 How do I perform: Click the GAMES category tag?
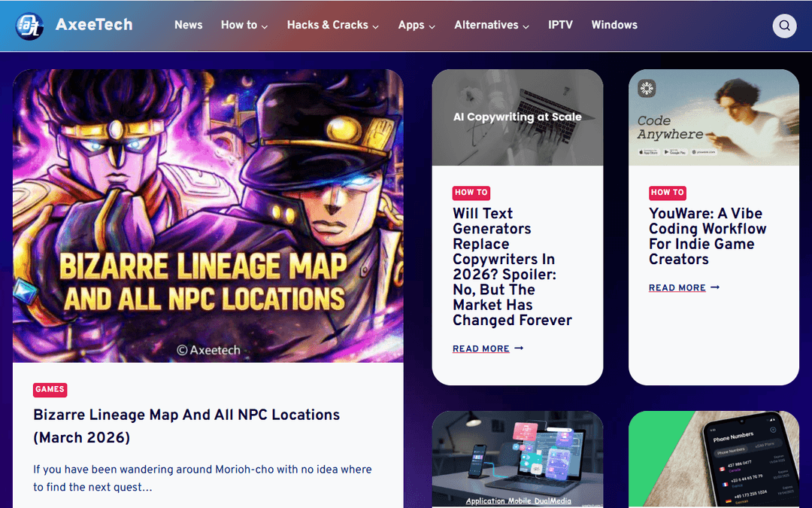pyautogui.click(x=50, y=389)
